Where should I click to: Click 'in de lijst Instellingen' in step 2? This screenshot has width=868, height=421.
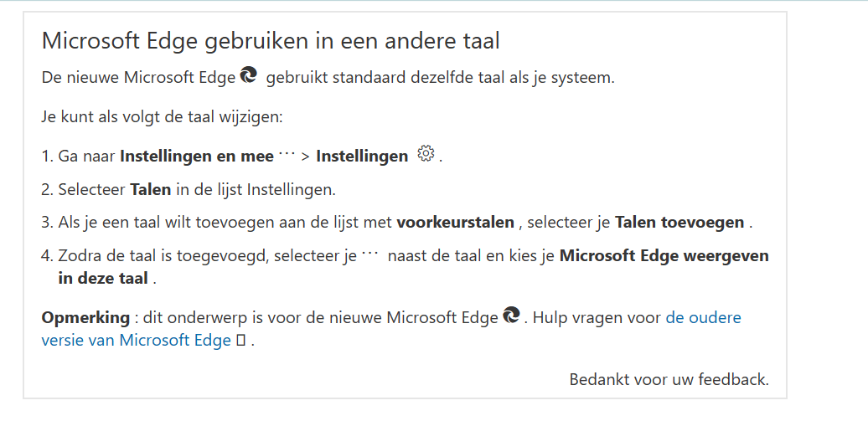255,190
